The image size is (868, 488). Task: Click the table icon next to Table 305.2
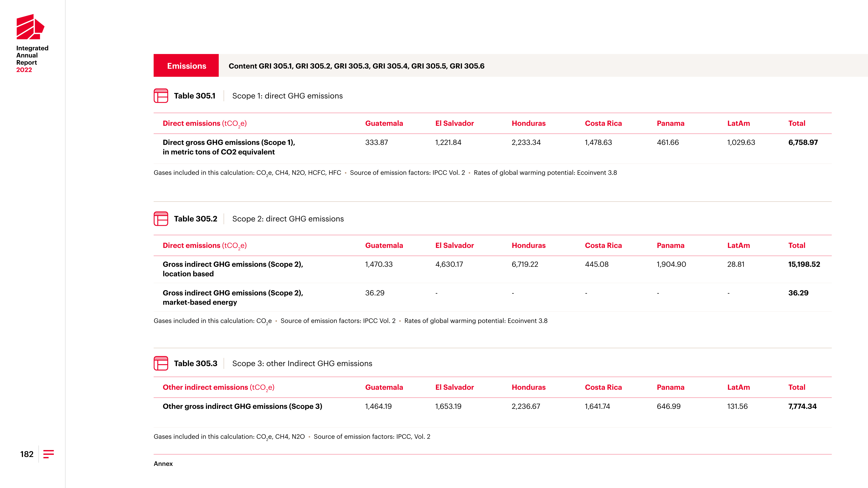coord(161,219)
